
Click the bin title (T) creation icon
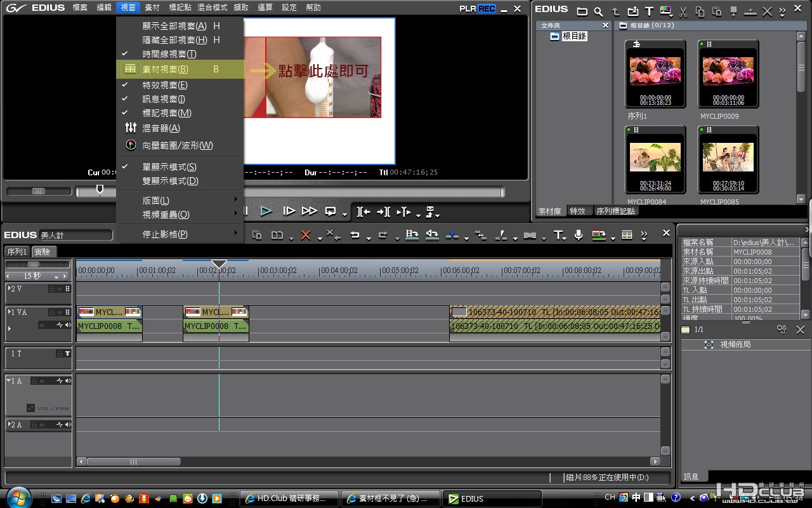tap(649, 11)
